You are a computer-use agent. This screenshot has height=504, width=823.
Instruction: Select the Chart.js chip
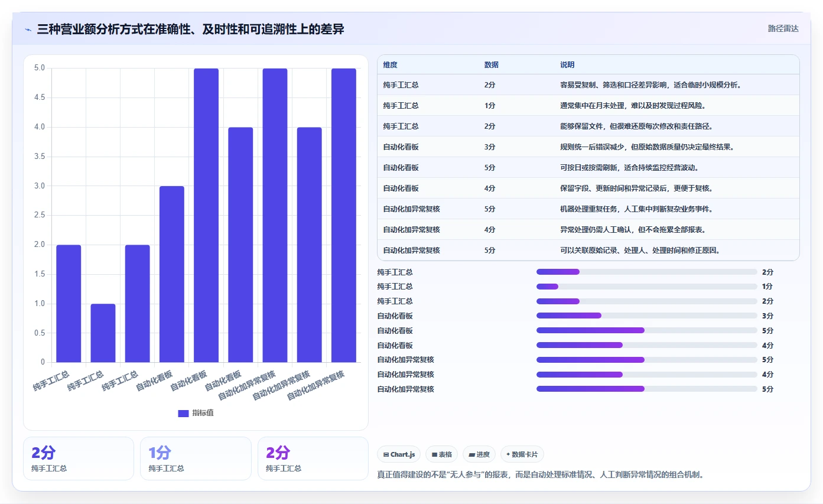pyautogui.click(x=399, y=454)
